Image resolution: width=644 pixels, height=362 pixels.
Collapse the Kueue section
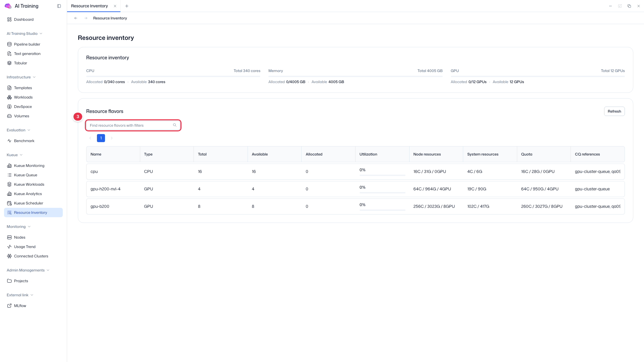(15, 155)
